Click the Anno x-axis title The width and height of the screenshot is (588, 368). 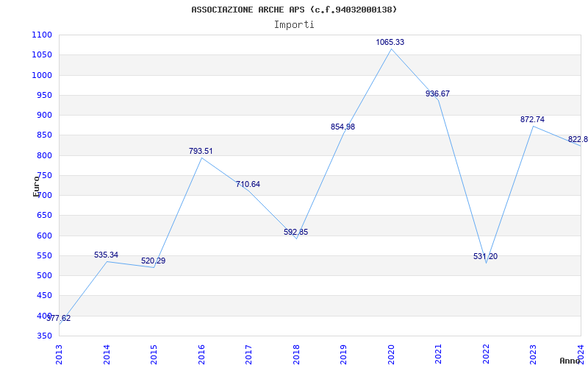pos(570,361)
